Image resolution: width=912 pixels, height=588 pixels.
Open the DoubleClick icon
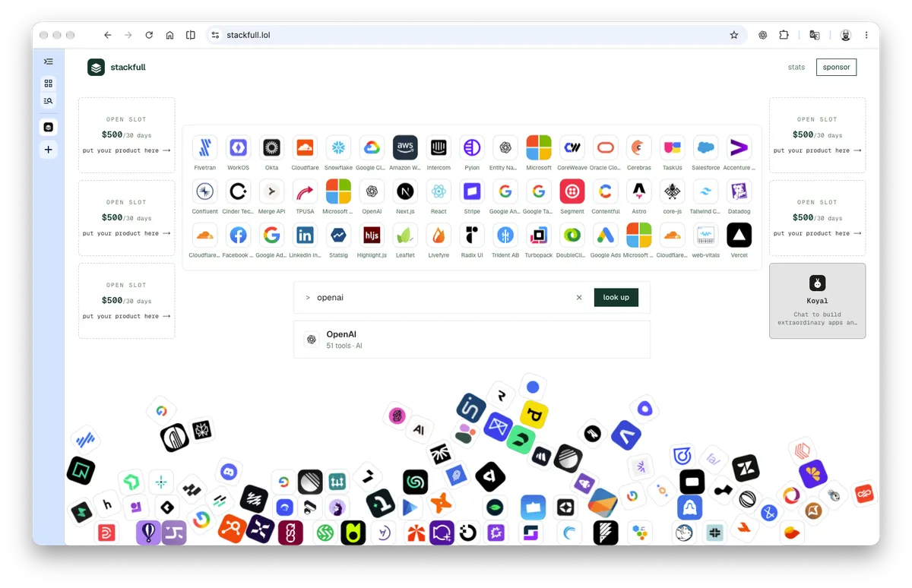(x=572, y=236)
